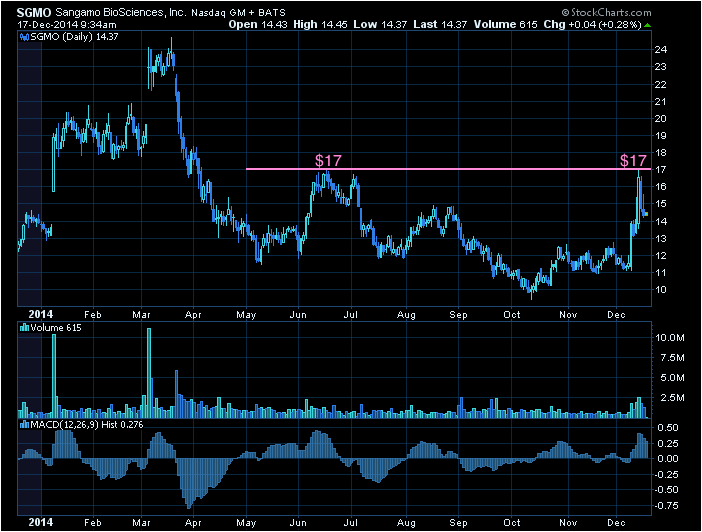Click the 0.00 MACD axis label
702x532 pixels.
(668, 459)
